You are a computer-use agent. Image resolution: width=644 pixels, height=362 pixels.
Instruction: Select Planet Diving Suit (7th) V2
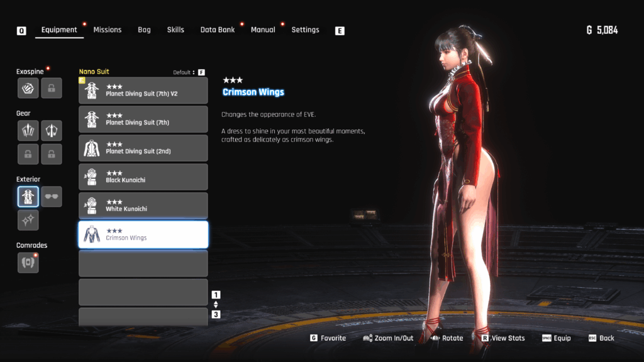click(x=143, y=90)
